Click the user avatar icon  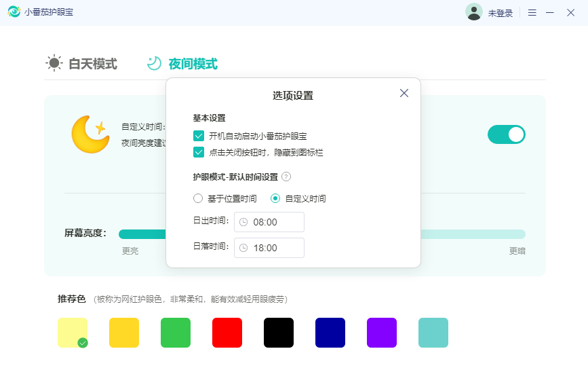[x=473, y=12]
